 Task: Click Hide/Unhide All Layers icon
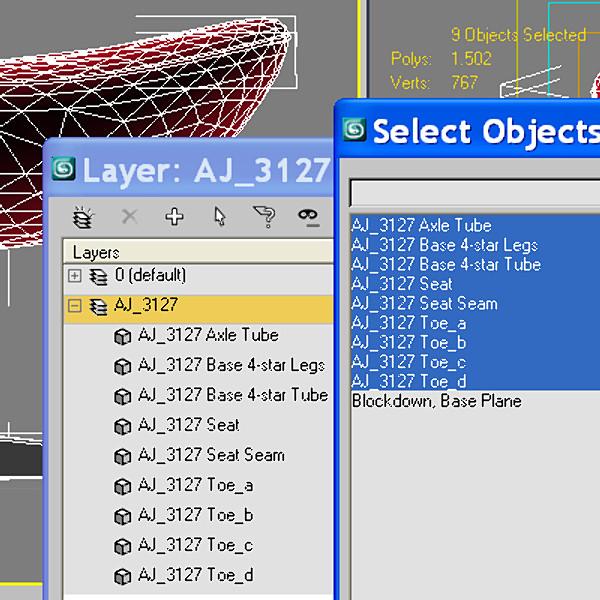tap(308, 217)
